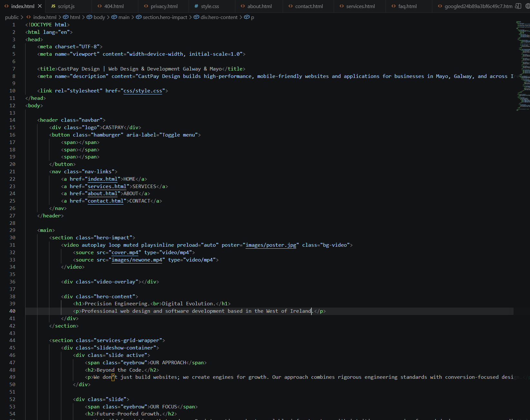The width and height of the screenshot is (530, 420).
Task: Click the "slideshow-container" class text
Action: pyautogui.click(x=125, y=348)
